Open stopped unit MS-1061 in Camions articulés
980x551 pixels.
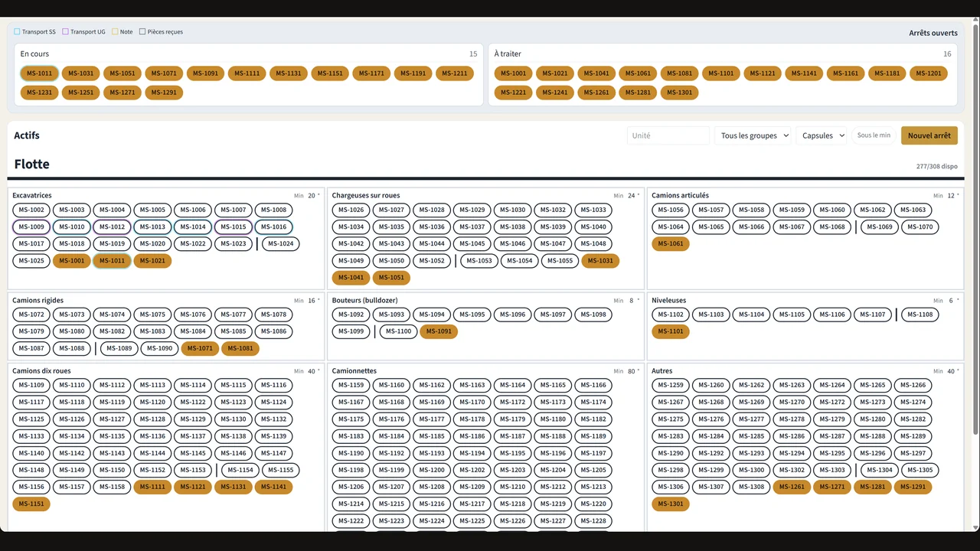tap(671, 244)
